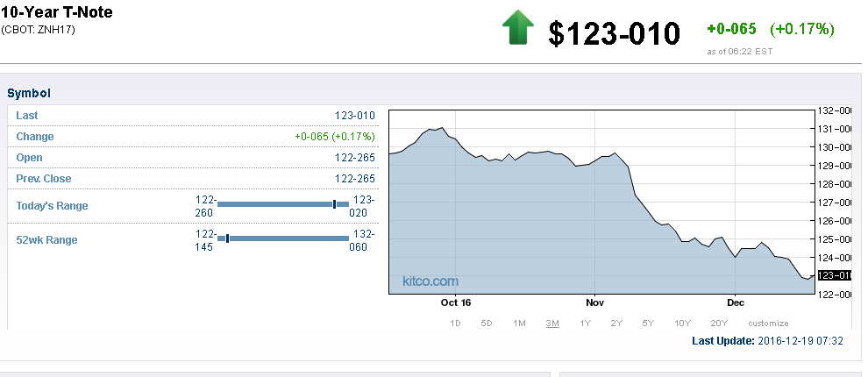Viewport: 868px width, 377px height.
Task: Select the 3M chart timeframe
Action: tap(552, 324)
